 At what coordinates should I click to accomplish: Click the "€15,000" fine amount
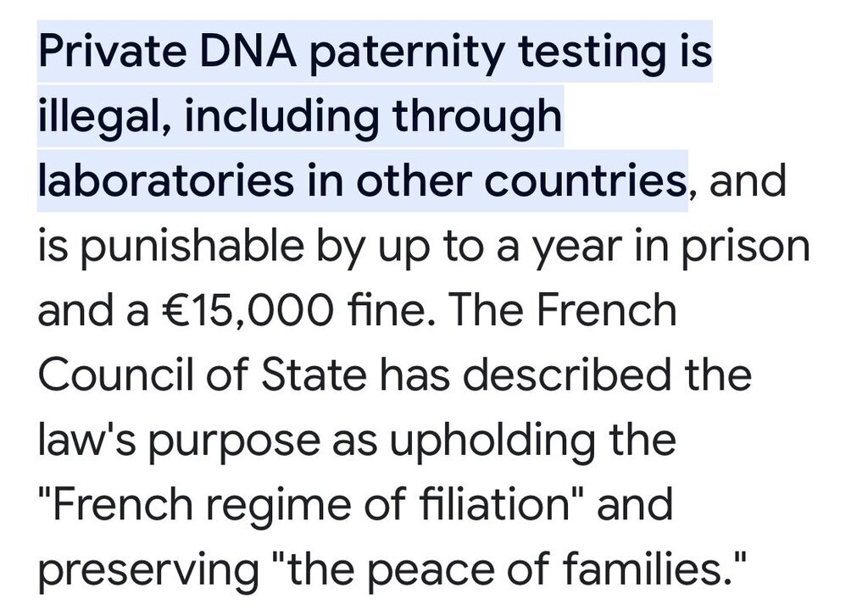248,310
